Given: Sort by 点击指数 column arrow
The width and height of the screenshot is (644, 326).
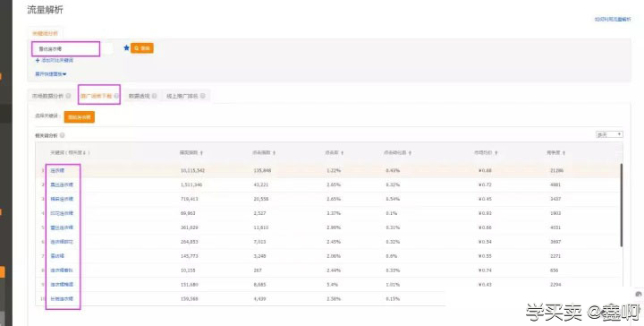Looking at the screenshot, I should [274, 153].
